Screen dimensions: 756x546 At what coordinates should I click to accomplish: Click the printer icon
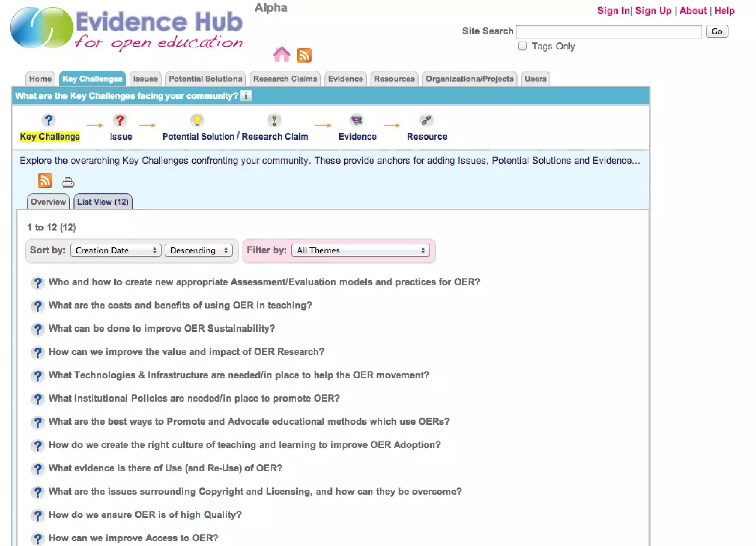[x=68, y=182]
